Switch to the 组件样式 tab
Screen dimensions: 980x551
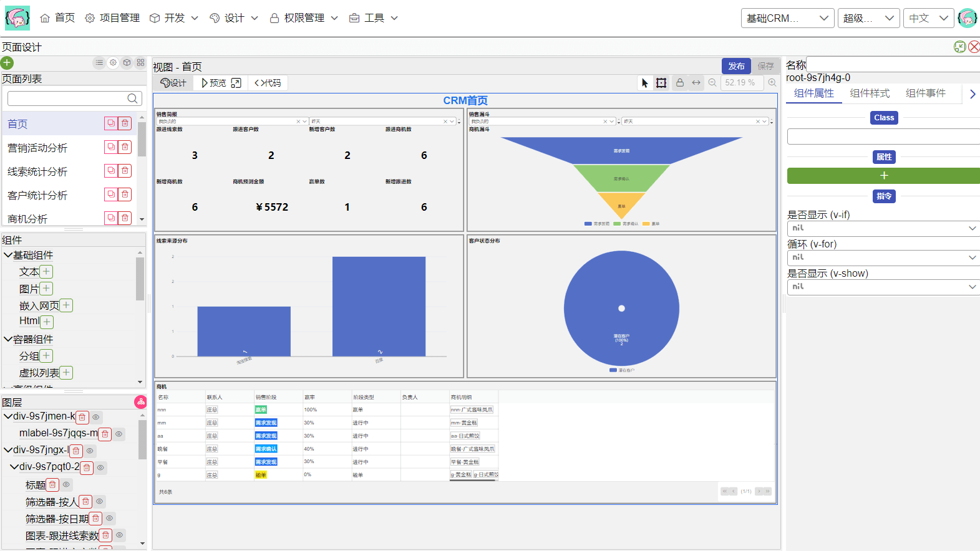pyautogui.click(x=870, y=93)
